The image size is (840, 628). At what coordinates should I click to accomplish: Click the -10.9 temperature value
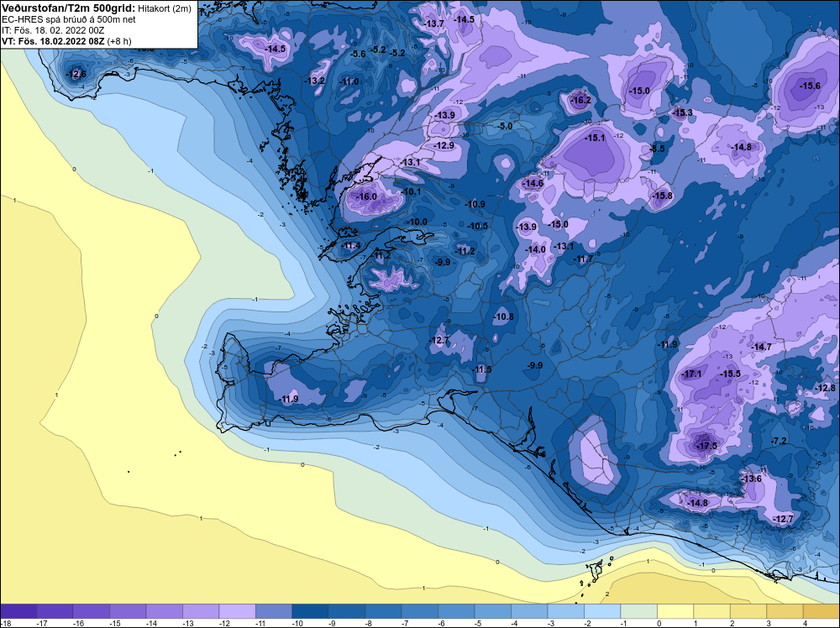pos(475,204)
